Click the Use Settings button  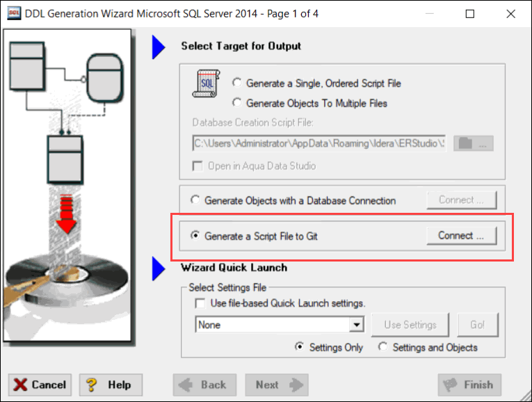pyautogui.click(x=410, y=325)
